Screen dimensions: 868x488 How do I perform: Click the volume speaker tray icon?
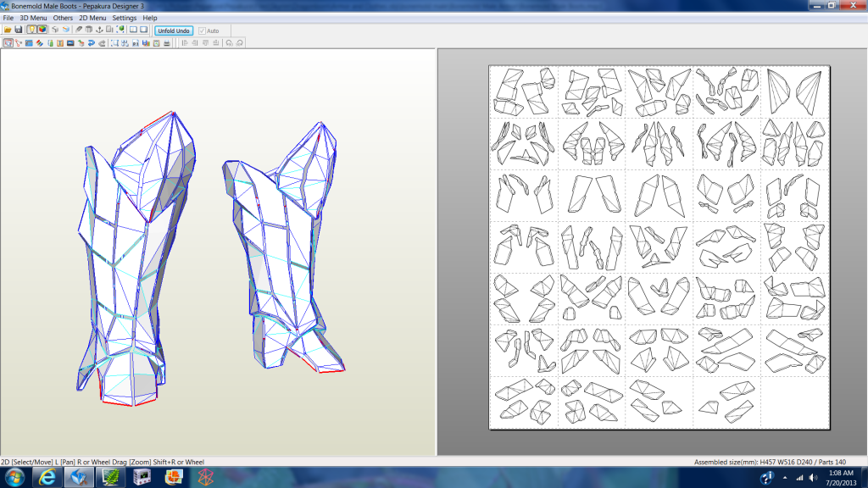coord(813,478)
